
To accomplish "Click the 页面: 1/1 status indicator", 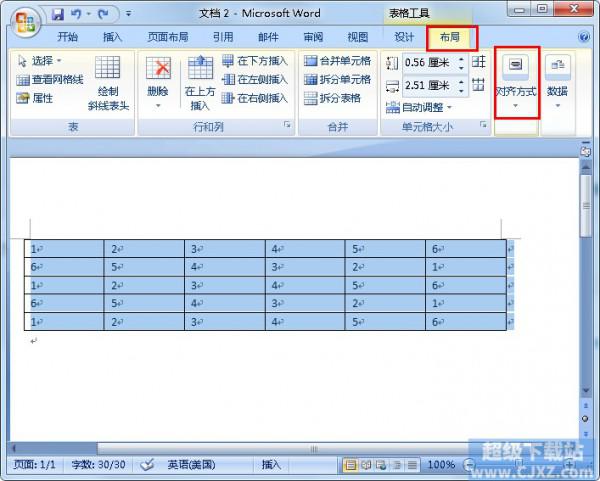I will tap(34, 465).
